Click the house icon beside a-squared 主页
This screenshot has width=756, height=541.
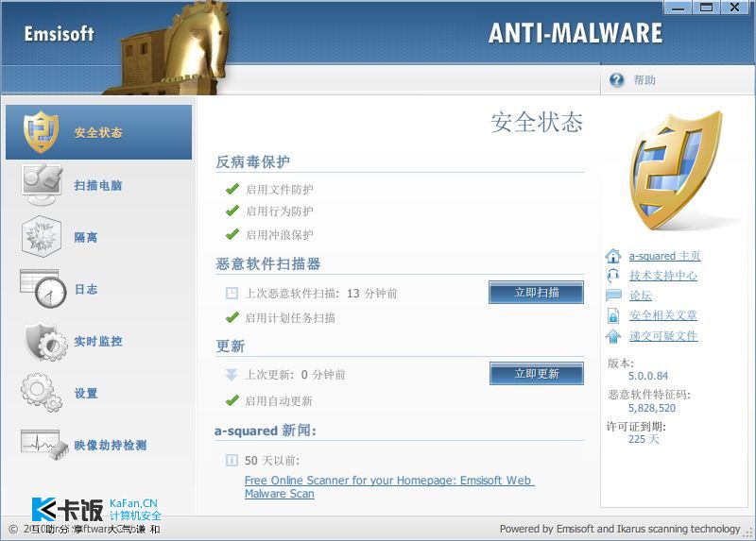pos(613,255)
